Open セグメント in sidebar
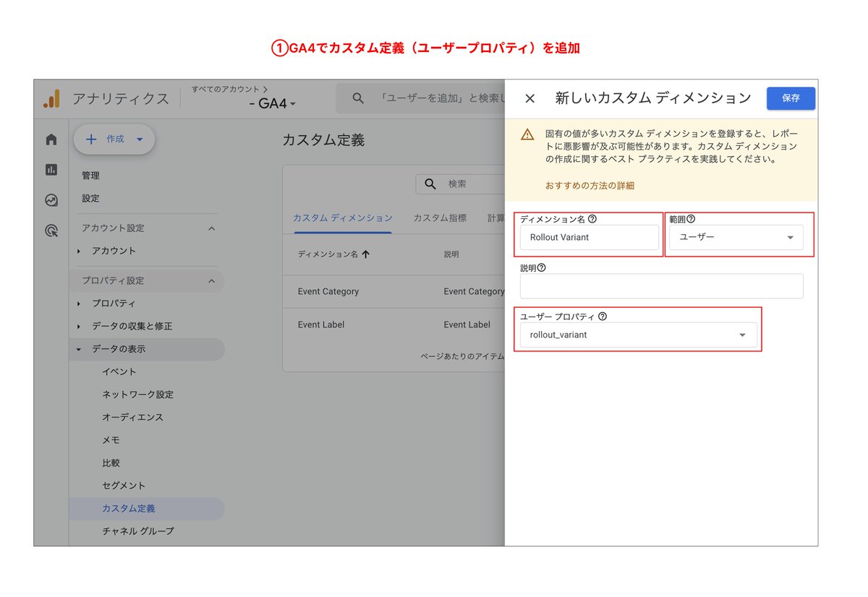868x597 pixels. [x=124, y=486]
